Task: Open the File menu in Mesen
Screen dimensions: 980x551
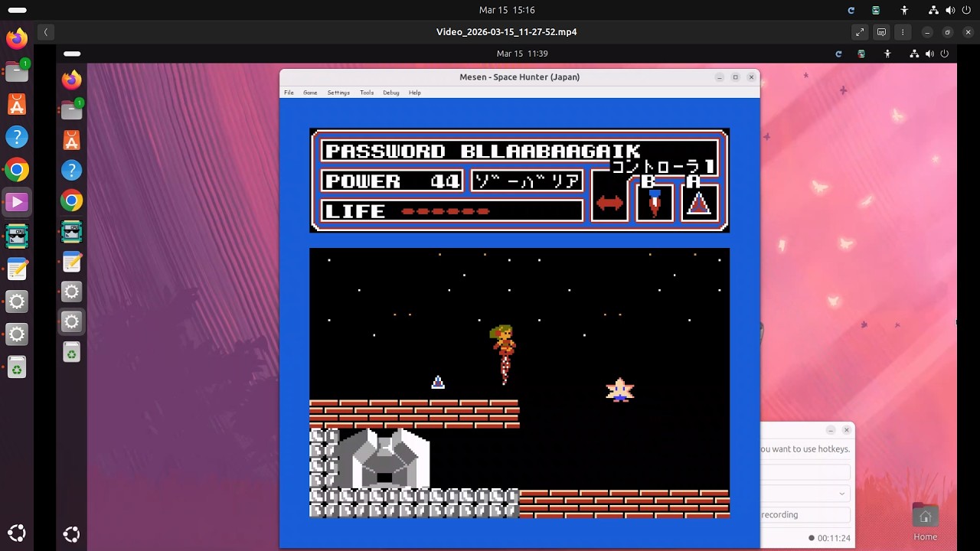Action: 289,93
